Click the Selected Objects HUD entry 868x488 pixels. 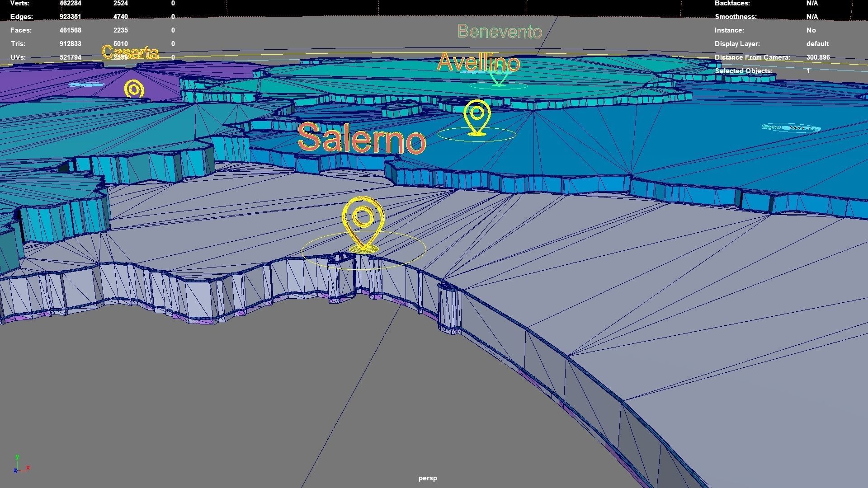pyautogui.click(x=743, y=71)
